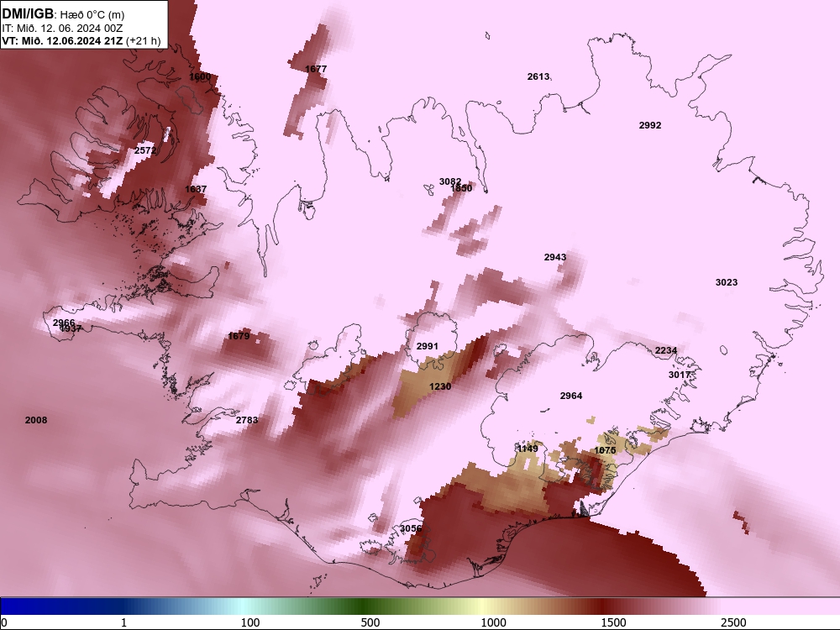Image resolution: width=840 pixels, height=630 pixels.
Task: Click the 1000 label on the color scale
Action: pyautogui.click(x=493, y=622)
